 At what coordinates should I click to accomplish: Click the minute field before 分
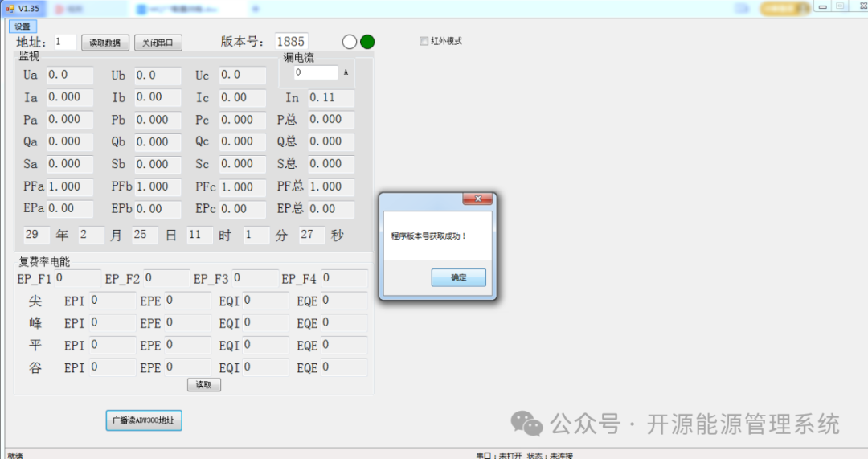tap(256, 235)
